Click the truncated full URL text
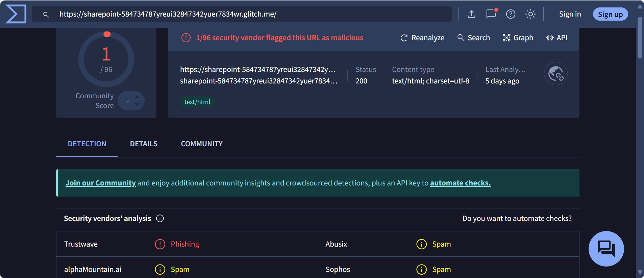644x278 pixels. [x=258, y=70]
